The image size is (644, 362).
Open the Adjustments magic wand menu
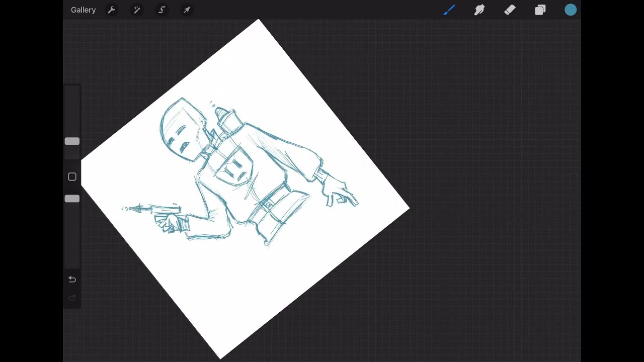tap(137, 10)
